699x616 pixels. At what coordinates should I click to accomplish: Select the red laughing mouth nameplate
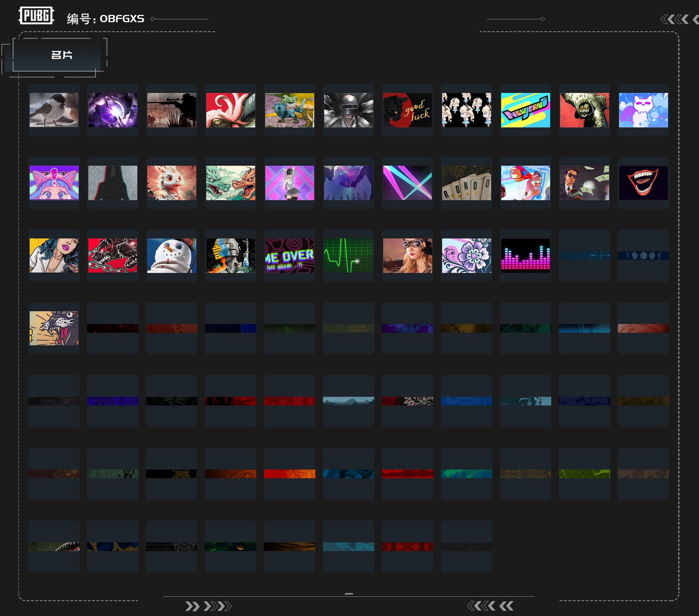pyautogui.click(x=643, y=183)
